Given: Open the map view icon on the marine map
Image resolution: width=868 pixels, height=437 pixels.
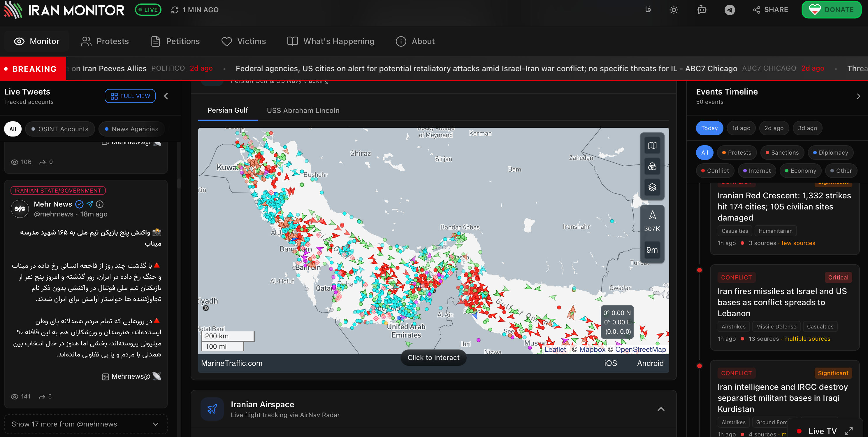Looking at the screenshot, I should (652, 145).
